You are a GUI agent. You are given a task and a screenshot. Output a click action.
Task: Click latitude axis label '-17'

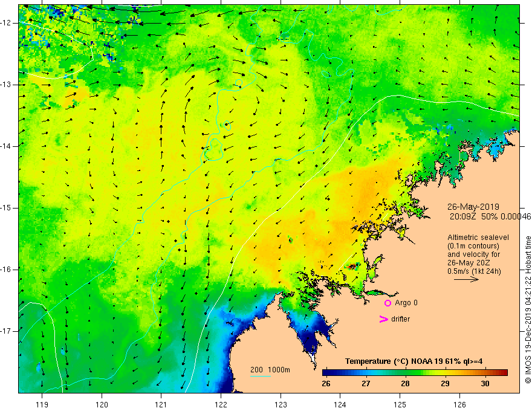[x=7, y=331]
